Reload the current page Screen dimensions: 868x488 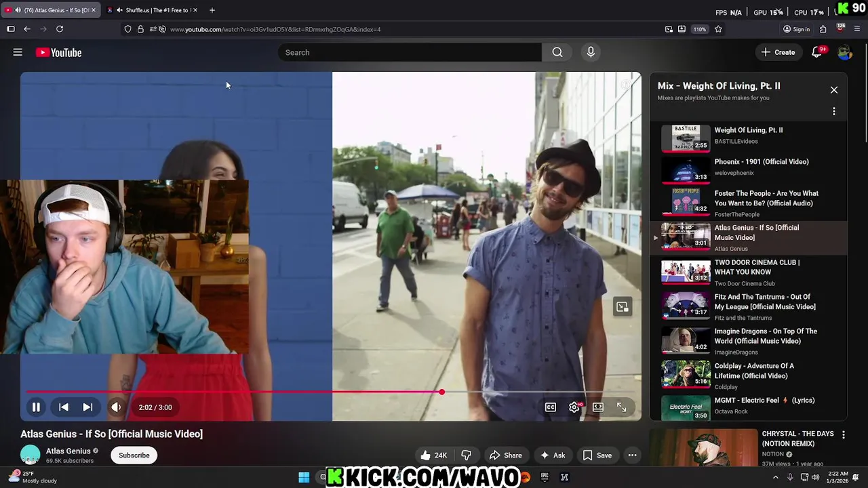point(60,29)
